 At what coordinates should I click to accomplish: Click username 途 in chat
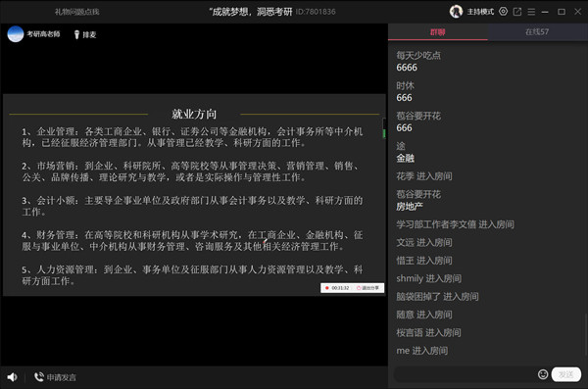pyautogui.click(x=401, y=146)
